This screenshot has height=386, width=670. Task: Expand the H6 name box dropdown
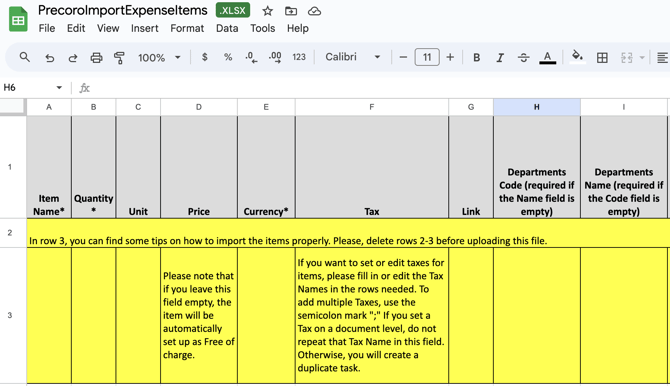click(x=59, y=88)
